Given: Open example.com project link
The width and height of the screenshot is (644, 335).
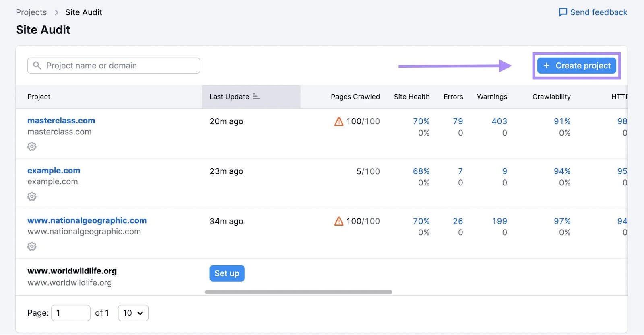Looking at the screenshot, I should pyautogui.click(x=54, y=171).
